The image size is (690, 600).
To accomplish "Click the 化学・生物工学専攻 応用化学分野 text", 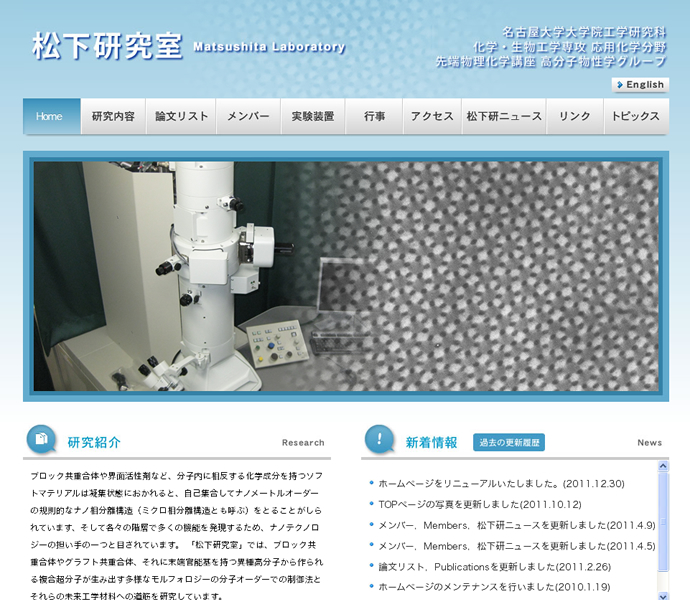I will [570, 47].
